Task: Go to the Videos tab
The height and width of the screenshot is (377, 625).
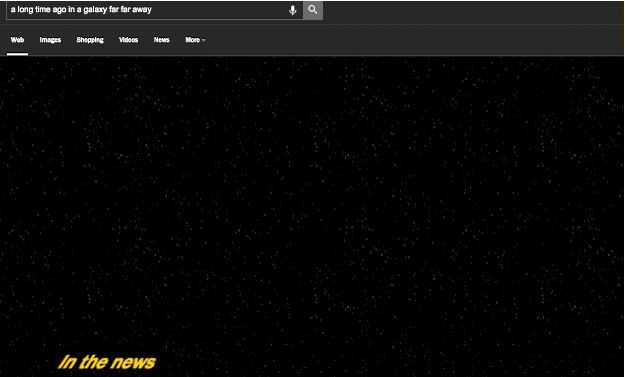Action: coord(128,40)
